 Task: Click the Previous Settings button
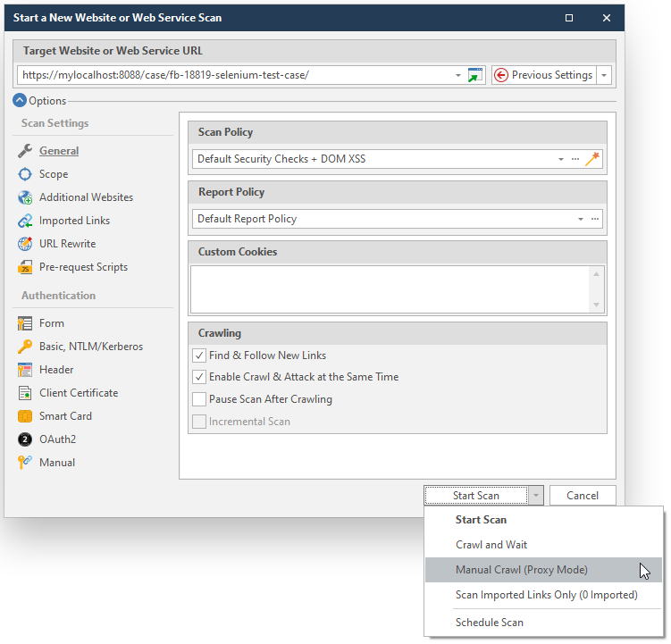tap(543, 75)
